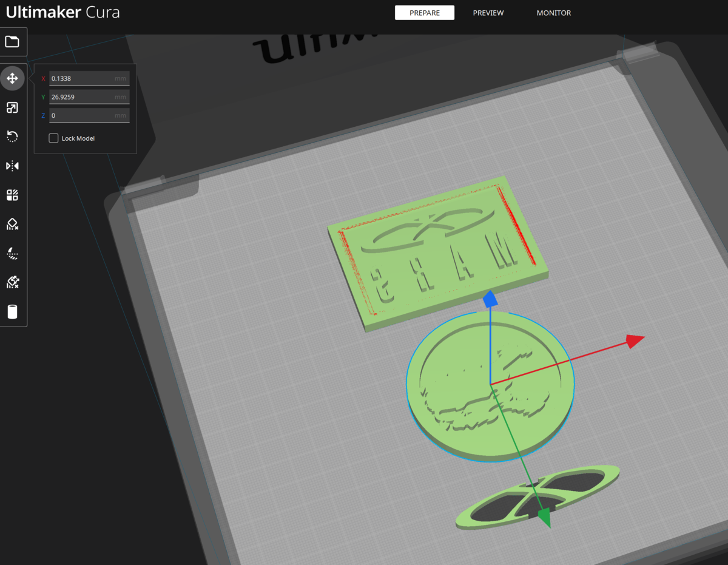Viewport: 728px width, 565px height.
Task: Click the cylinder tool icon
Action: (12, 312)
